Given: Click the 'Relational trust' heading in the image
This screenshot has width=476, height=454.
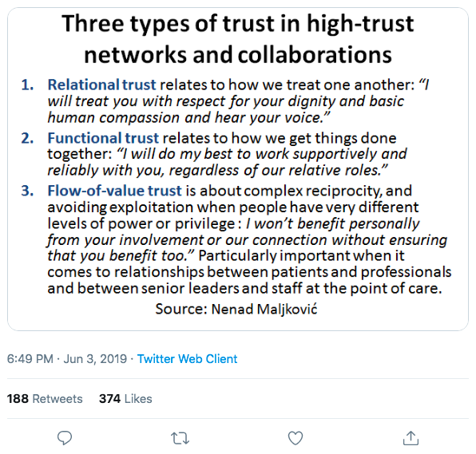Looking at the screenshot, I should coord(101,85).
